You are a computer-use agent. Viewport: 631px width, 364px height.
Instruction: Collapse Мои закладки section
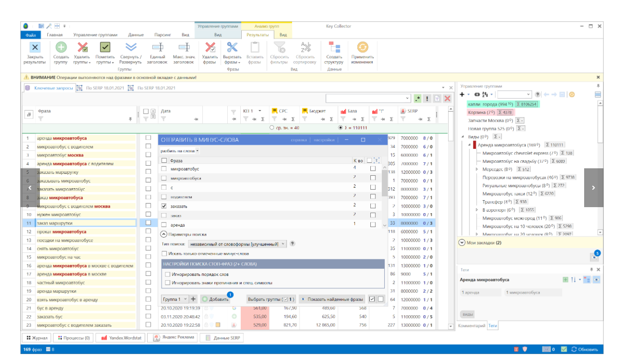coord(462,243)
